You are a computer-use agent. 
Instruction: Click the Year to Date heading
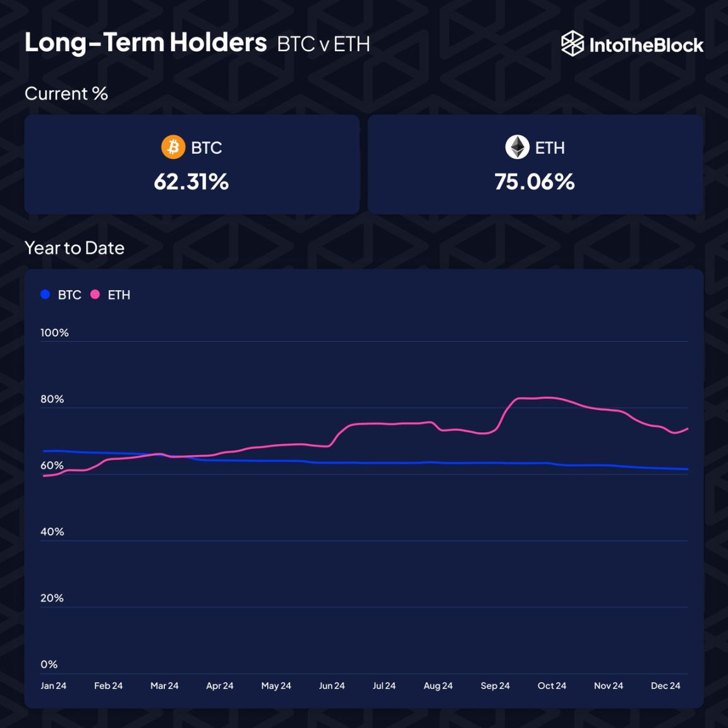75,248
